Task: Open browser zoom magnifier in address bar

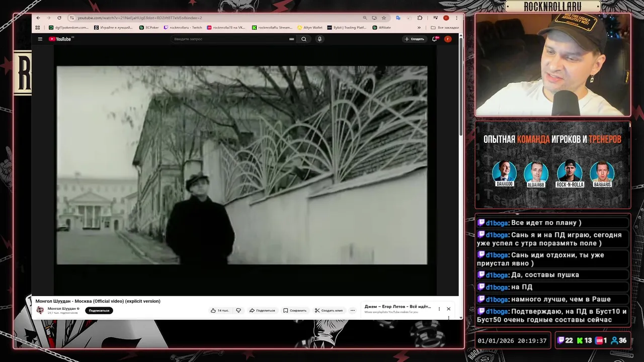Action: tap(365, 18)
